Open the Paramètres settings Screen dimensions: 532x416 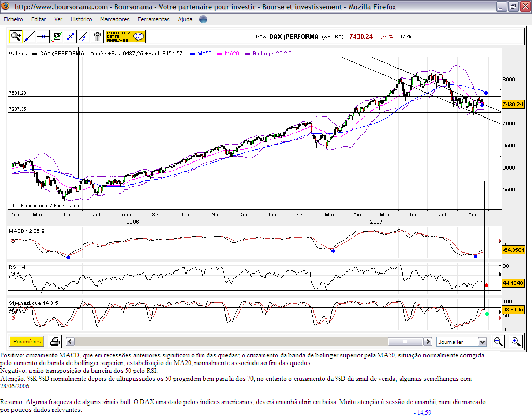[27, 341]
